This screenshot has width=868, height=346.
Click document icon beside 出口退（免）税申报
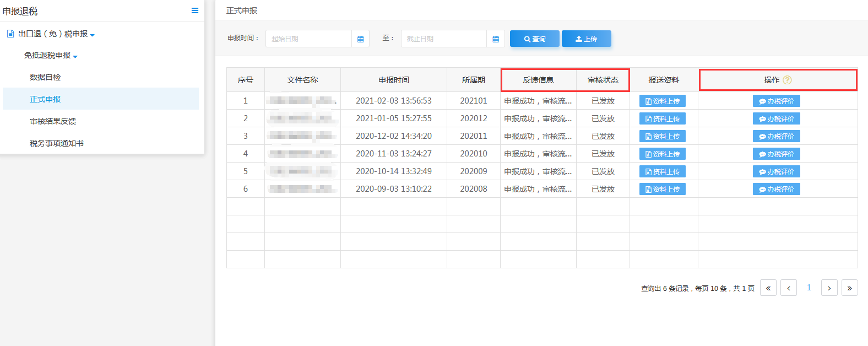pos(10,34)
